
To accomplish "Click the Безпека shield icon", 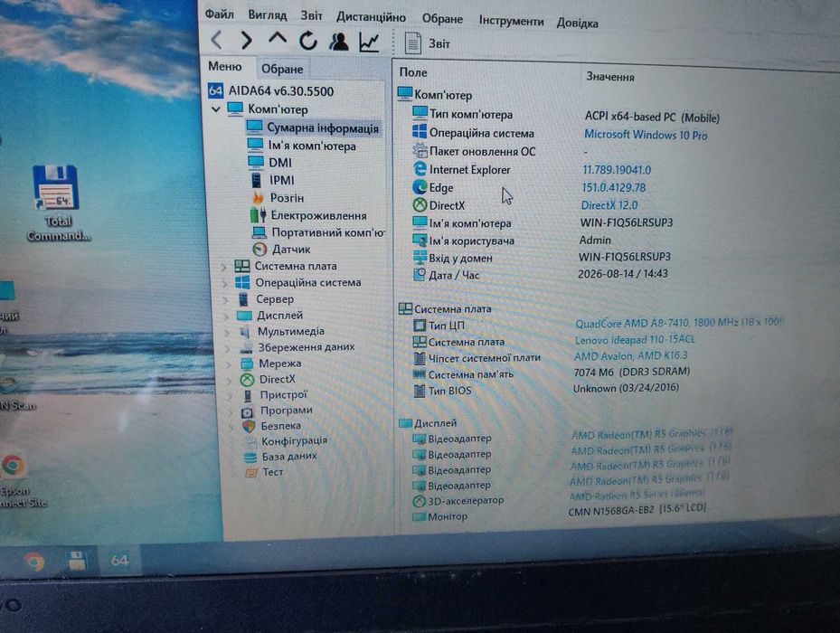I will tap(249, 426).
